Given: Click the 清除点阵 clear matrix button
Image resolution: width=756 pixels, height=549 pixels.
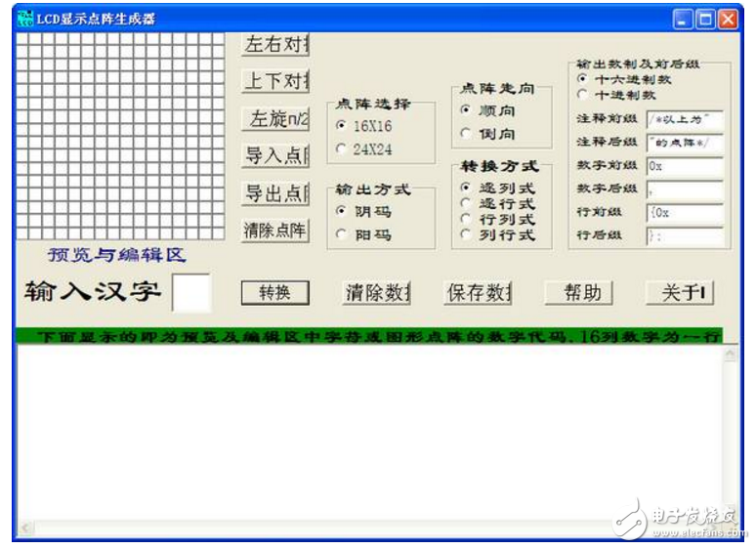Looking at the screenshot, I should pos(275,231).
